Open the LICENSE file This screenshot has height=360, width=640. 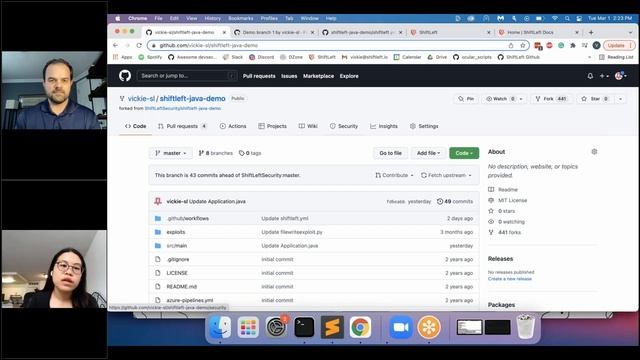click(x=177, y=273)
